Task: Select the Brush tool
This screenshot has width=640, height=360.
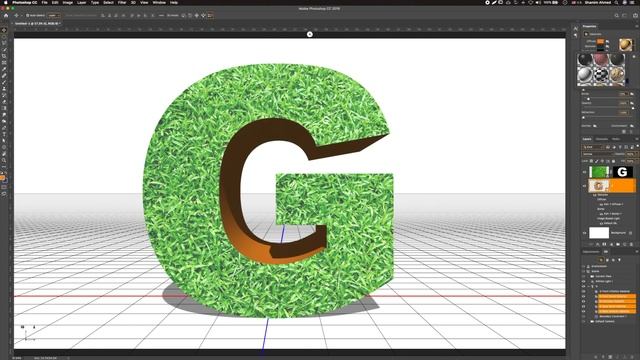Action: (x=4, y=82)
